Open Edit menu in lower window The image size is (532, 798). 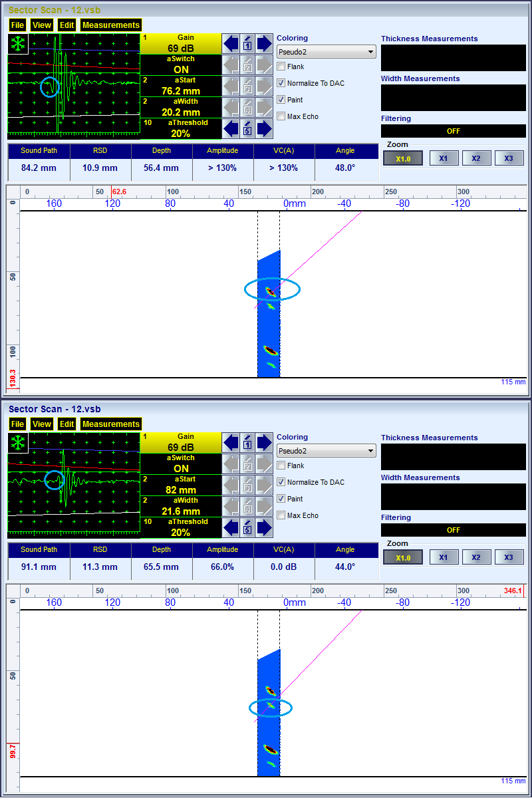click(x=66, y=424)
